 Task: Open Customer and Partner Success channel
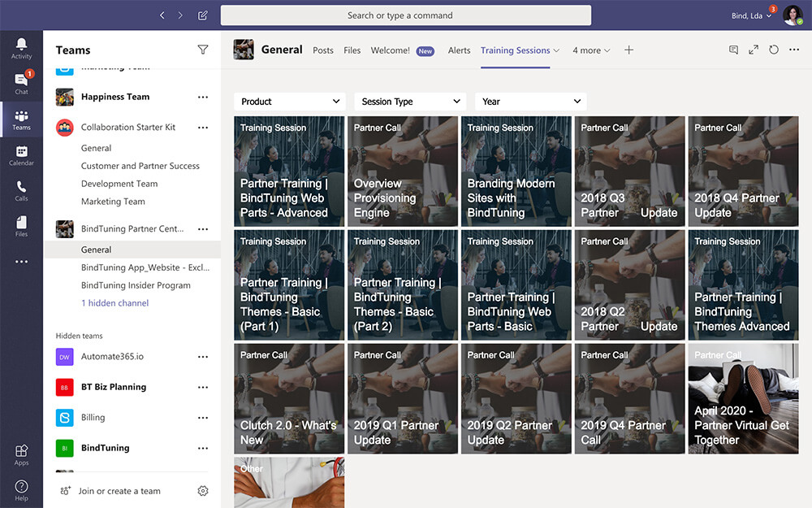(x=140, y=166)
